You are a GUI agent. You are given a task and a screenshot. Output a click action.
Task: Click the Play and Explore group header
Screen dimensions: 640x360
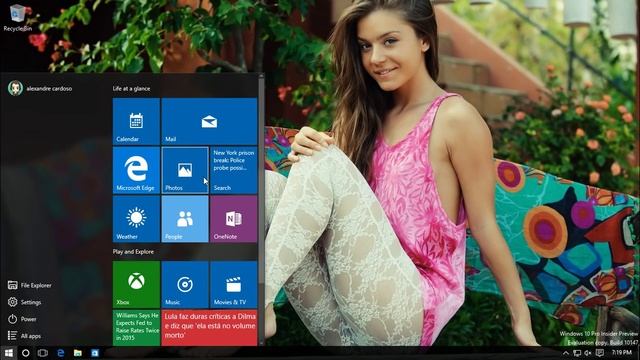(133, 252)
